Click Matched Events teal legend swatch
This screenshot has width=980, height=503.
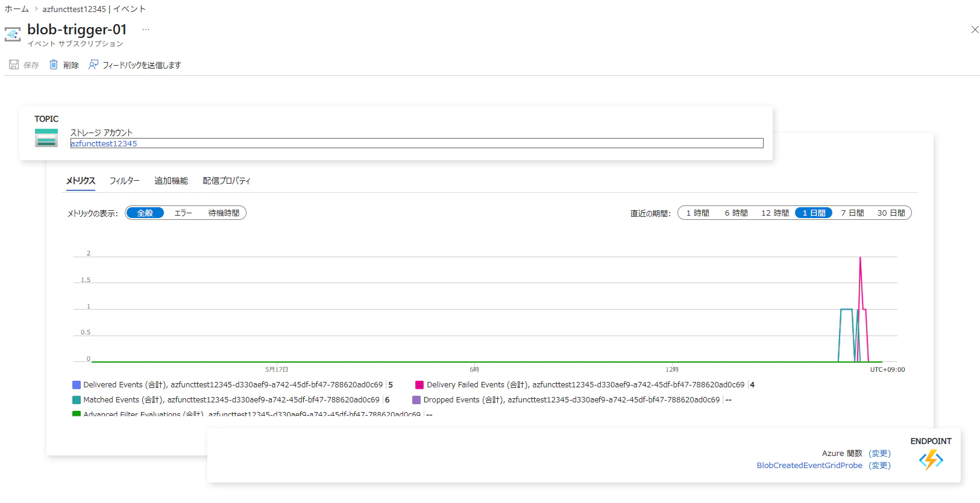click(x=77, y=400)
